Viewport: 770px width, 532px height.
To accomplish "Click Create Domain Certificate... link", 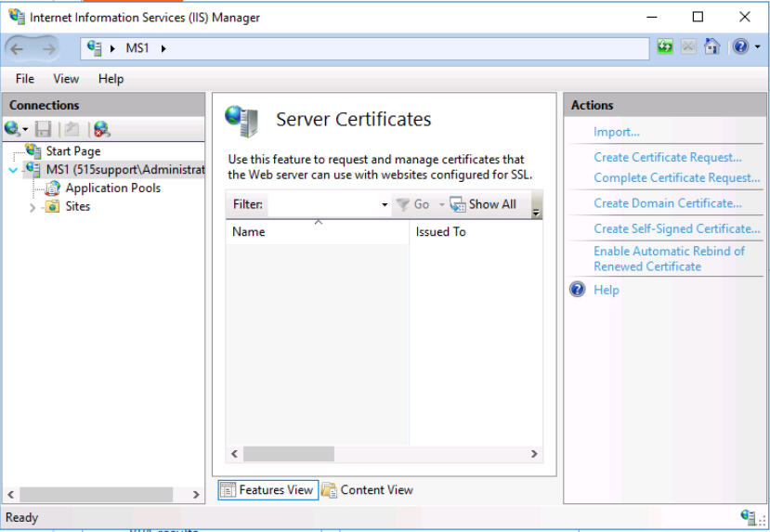I will pyautogui.click(x=668, y=203).
